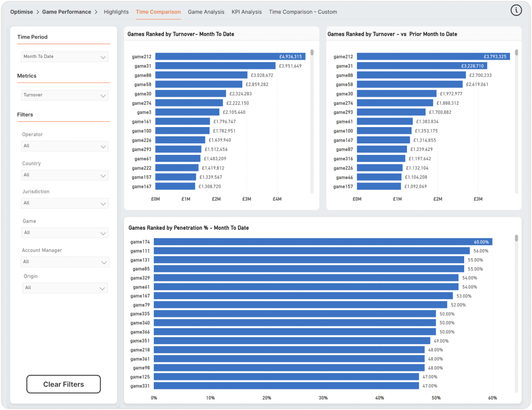Select the game85 penetration bar
Viewport: 532px width, 410px height.
tap(309, 269)
